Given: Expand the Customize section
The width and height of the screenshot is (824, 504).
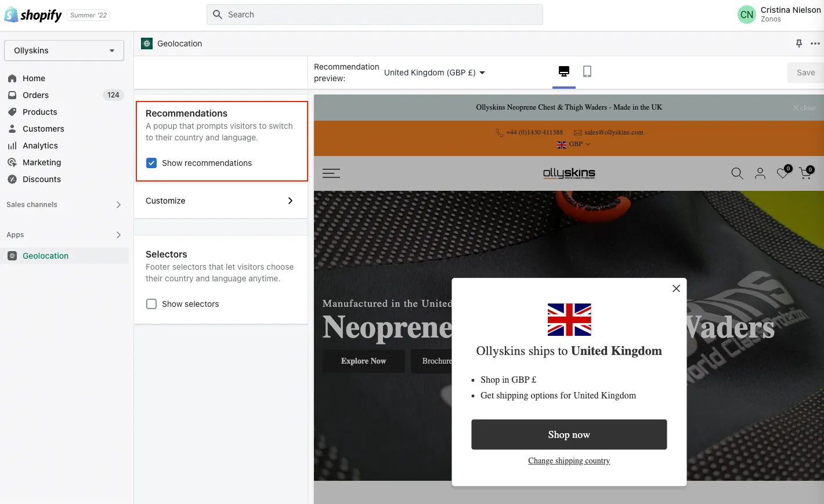Looking at the screenshot, I should [x=221, y=200].
